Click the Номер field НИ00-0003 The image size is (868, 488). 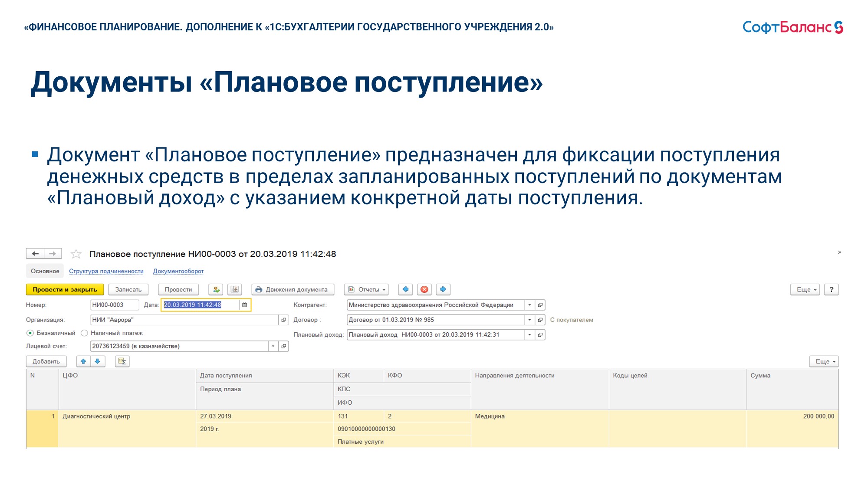[x=115, y=305]
